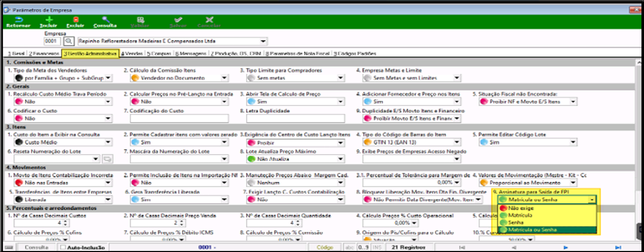Image resolution: width=644 pixels, height=252 pixels.
Task: Click the red Excluir icon
Action: click(75, 19)
